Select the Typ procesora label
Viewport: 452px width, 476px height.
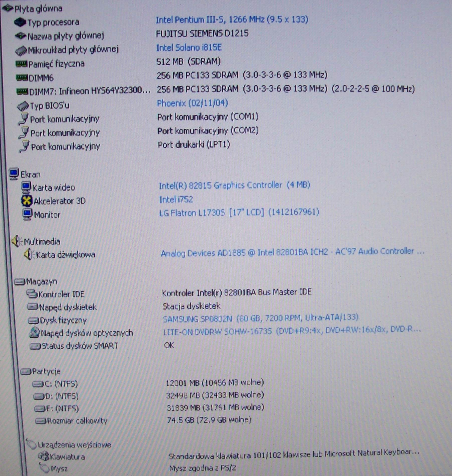[x=53, y=23]
